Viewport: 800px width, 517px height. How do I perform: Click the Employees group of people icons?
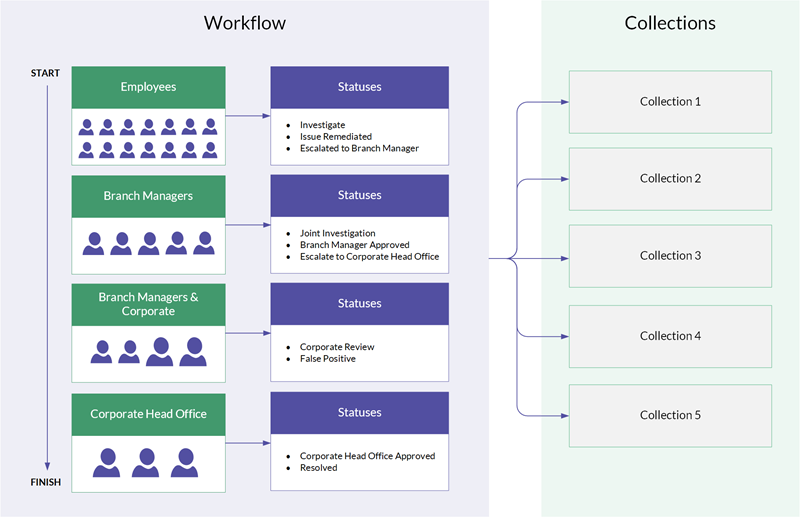148,138
